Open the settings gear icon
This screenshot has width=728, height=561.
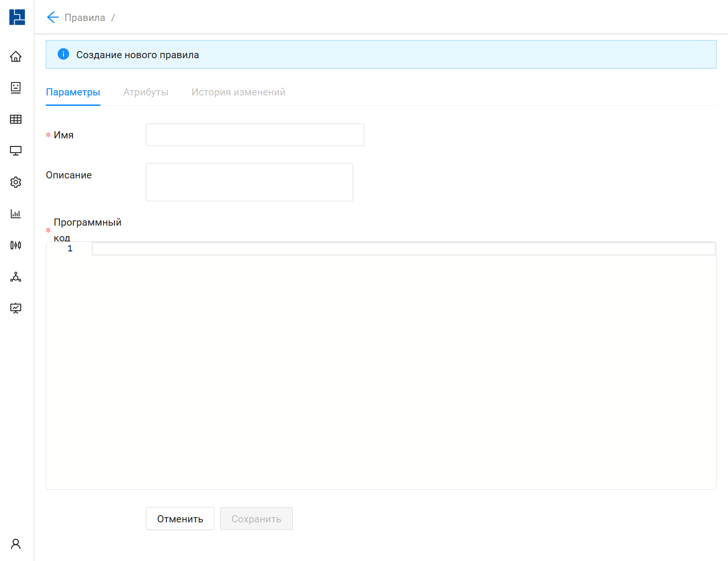[x=16, y=182]
